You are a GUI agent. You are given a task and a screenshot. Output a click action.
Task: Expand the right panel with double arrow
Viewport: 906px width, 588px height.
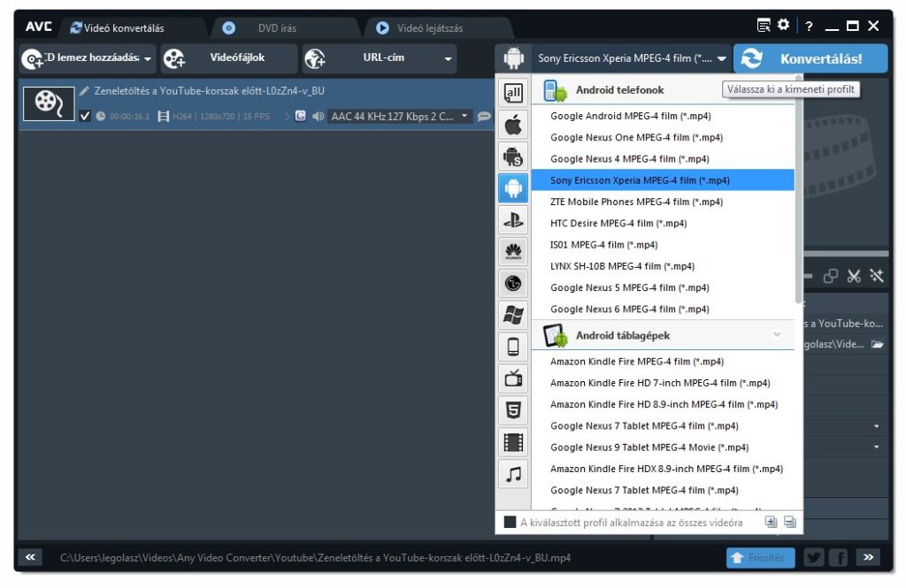(869, 557)
